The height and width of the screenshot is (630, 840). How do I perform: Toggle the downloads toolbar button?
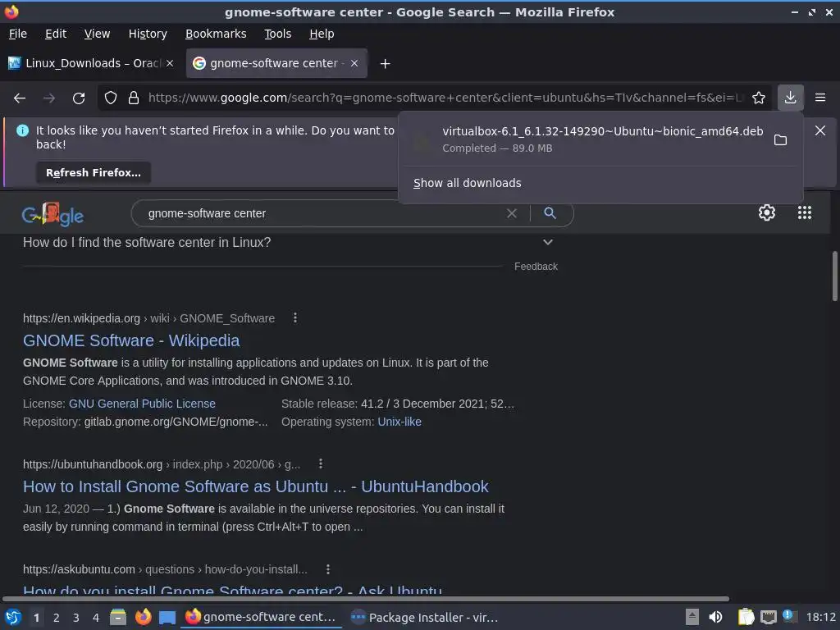pos(790,98)
